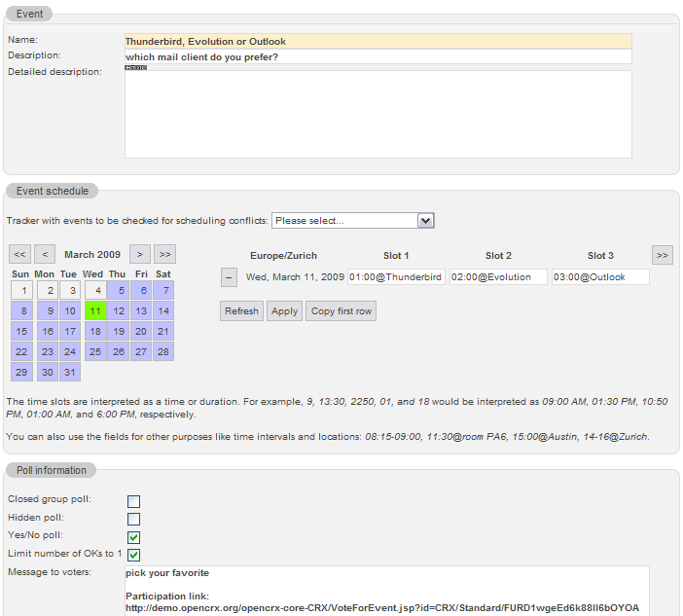Choose March 27 in calendar
This screenshot has width=683, height=616.
[x=141, y=352]
